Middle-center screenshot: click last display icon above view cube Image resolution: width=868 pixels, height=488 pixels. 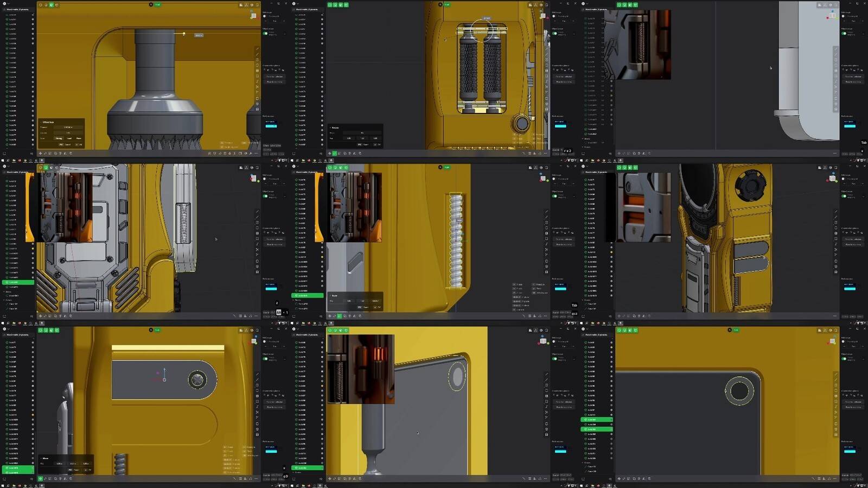pyautogui.click(x=546, y=168)
